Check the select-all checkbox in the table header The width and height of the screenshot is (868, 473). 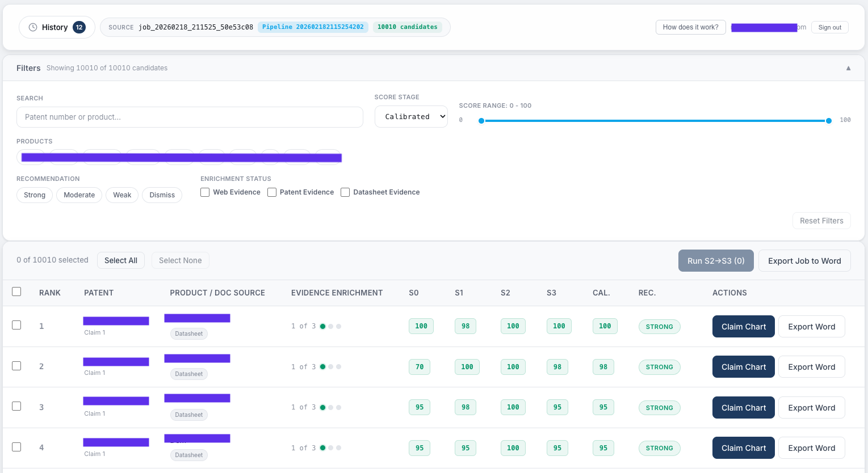pyautogui.click(x=16, y=292)
